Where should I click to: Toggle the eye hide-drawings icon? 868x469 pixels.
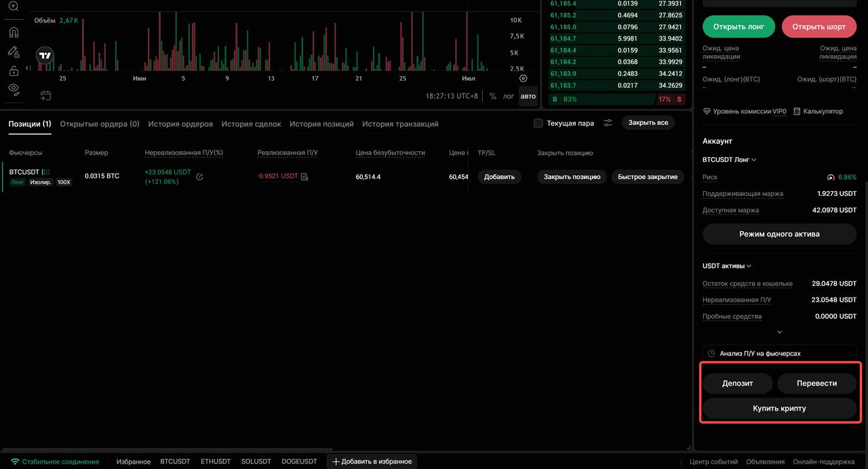(14, 89)
